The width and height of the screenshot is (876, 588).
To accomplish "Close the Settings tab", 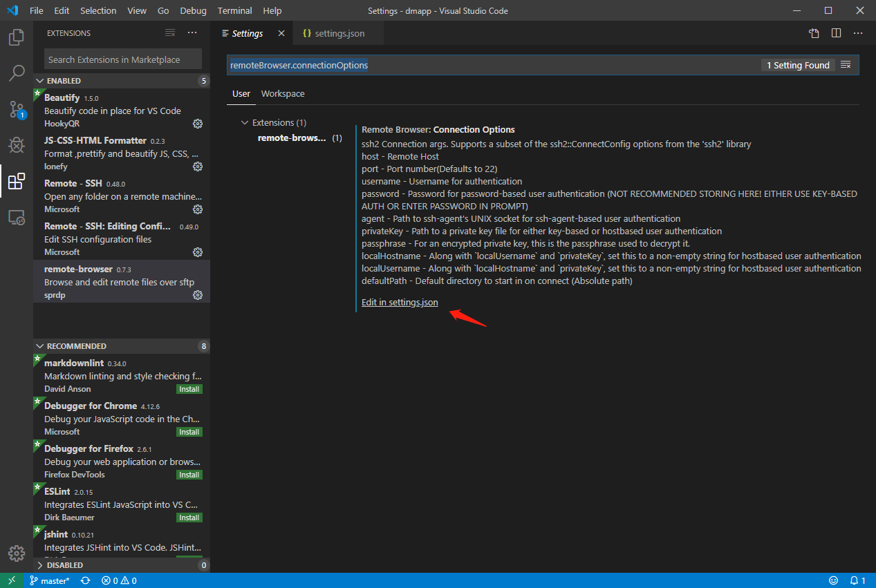I will 281,33.
